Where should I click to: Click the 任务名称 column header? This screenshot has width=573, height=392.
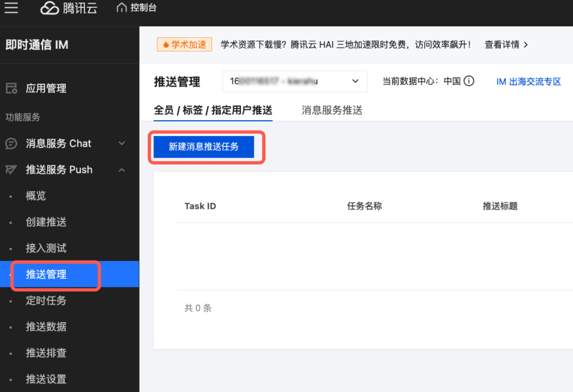tap(364, 206)
